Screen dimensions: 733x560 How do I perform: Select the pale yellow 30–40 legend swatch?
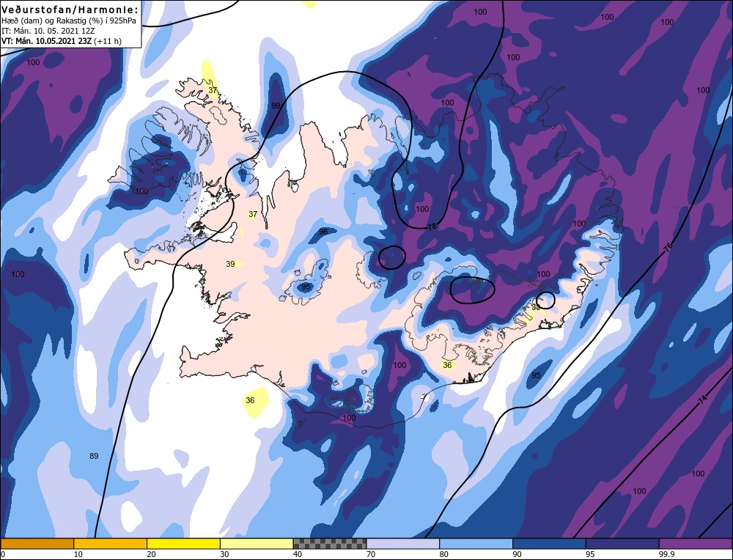(x=257, y=543)
